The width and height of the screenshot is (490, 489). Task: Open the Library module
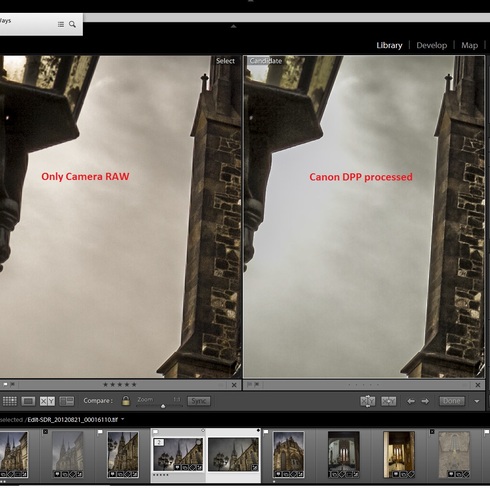[389, 45]
